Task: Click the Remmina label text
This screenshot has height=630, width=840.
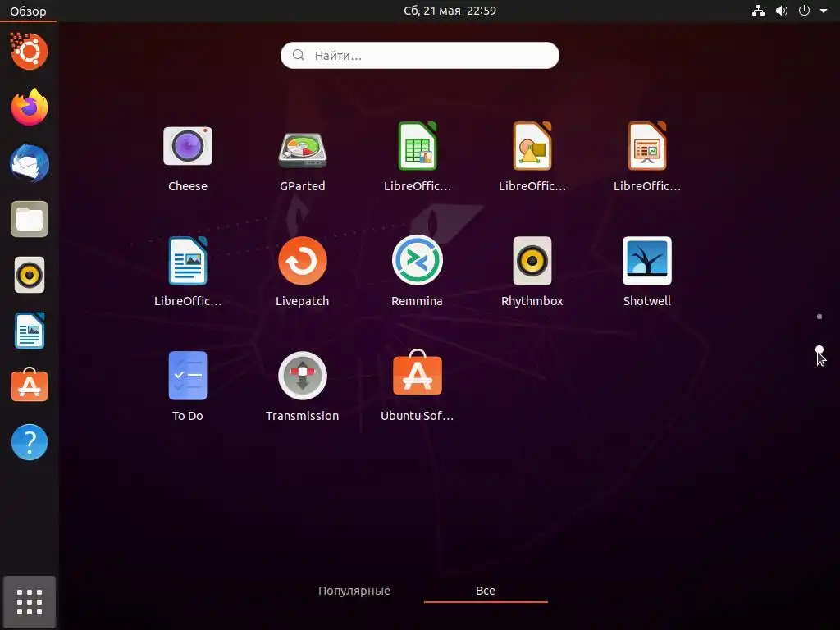Action: click(417, 300)
